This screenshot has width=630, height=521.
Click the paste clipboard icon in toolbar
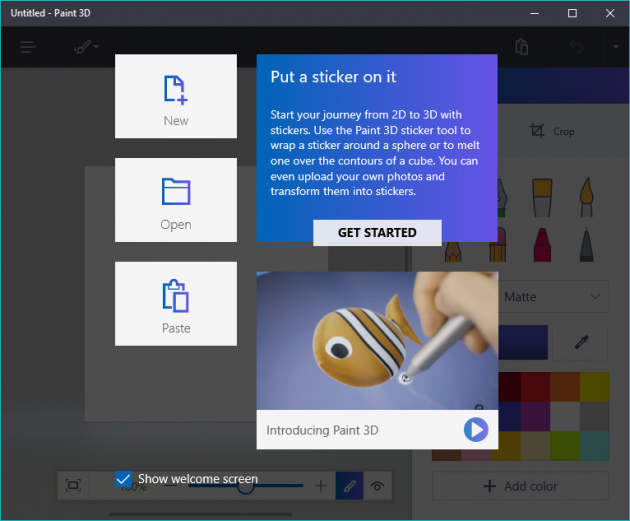coord(522,47)
